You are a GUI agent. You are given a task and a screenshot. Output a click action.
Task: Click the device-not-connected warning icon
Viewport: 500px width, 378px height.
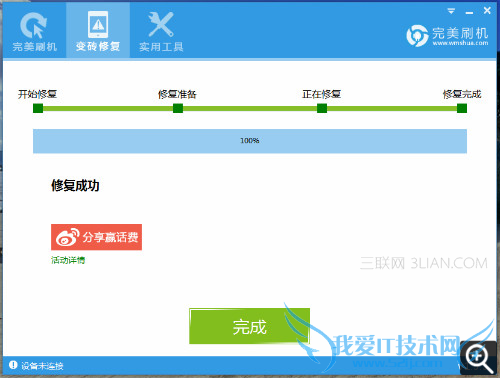13,365
